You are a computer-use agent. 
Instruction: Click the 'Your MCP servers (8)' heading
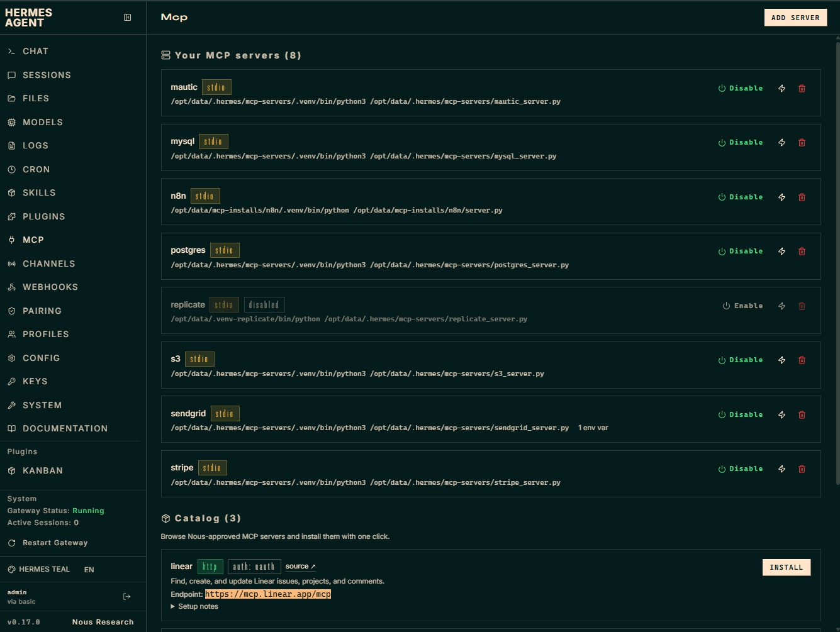232,55
